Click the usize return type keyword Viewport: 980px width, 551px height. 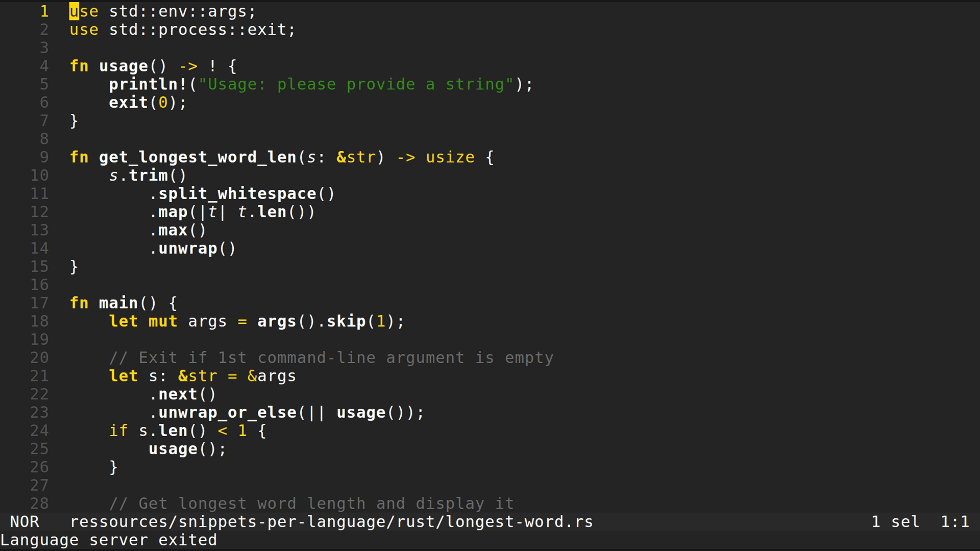click(450, 157)
